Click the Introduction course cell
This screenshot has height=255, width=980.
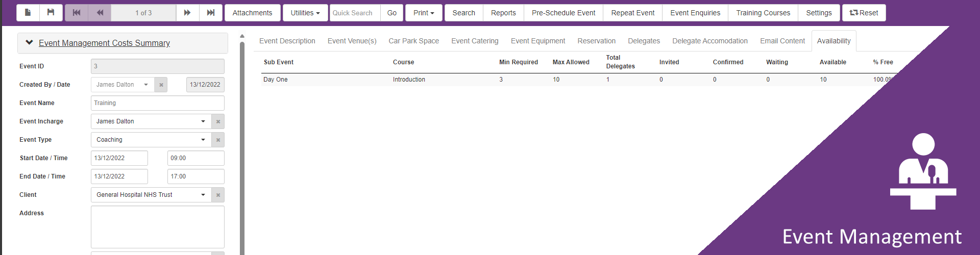click(x=409, y=80)
